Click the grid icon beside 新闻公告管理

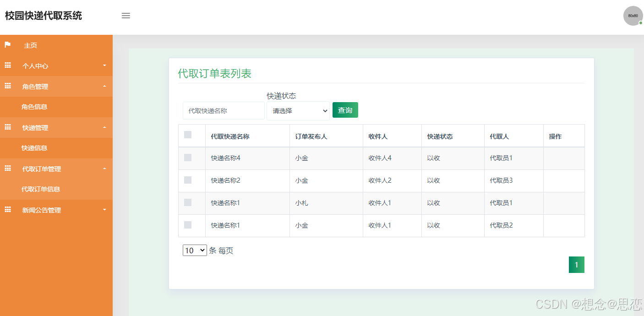click(8, 210)
